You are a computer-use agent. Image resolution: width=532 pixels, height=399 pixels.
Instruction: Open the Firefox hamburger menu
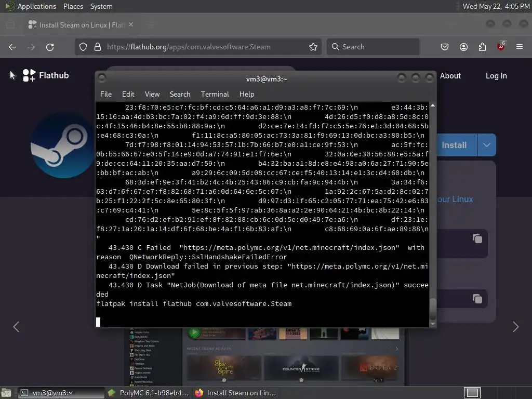pos(520,47)
